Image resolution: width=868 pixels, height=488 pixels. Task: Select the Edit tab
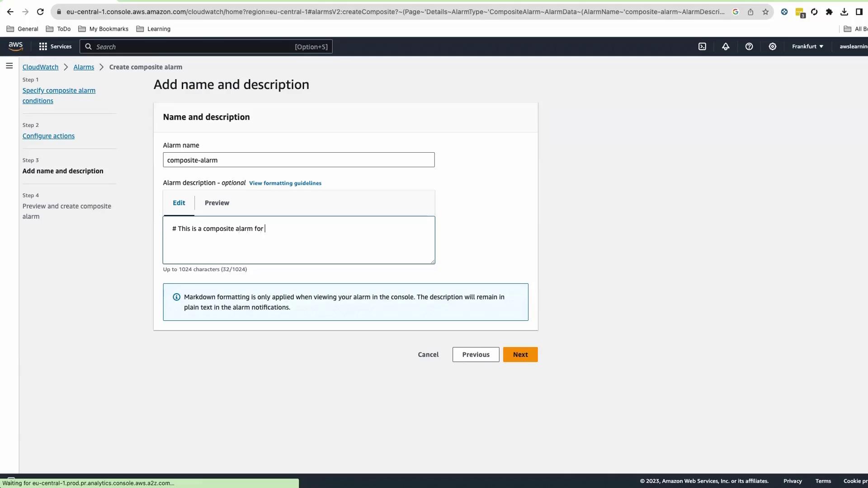click(x=179, y=203)
